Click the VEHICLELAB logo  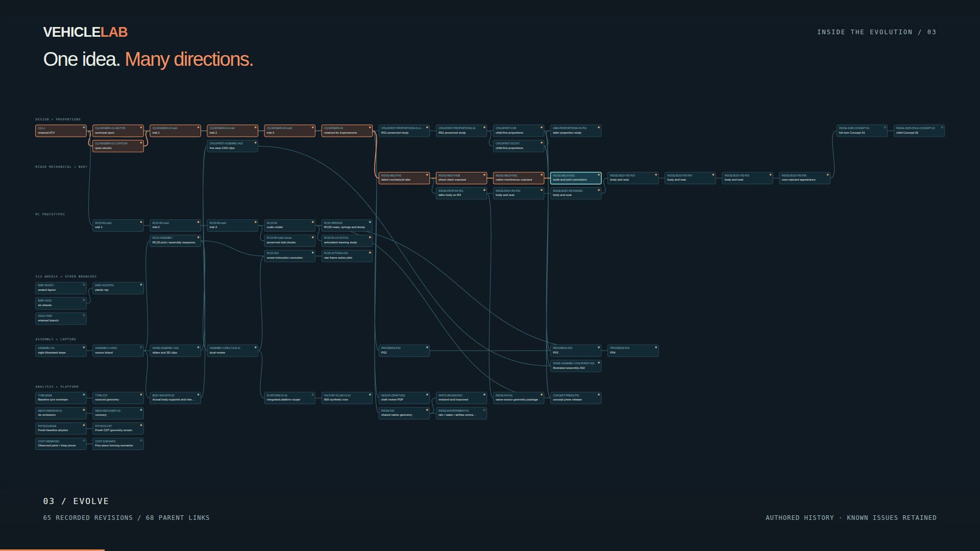tap(85, 32)
